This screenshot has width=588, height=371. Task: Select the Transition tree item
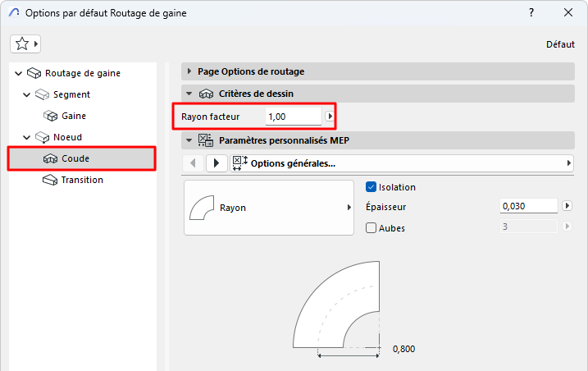click(82, 180)
